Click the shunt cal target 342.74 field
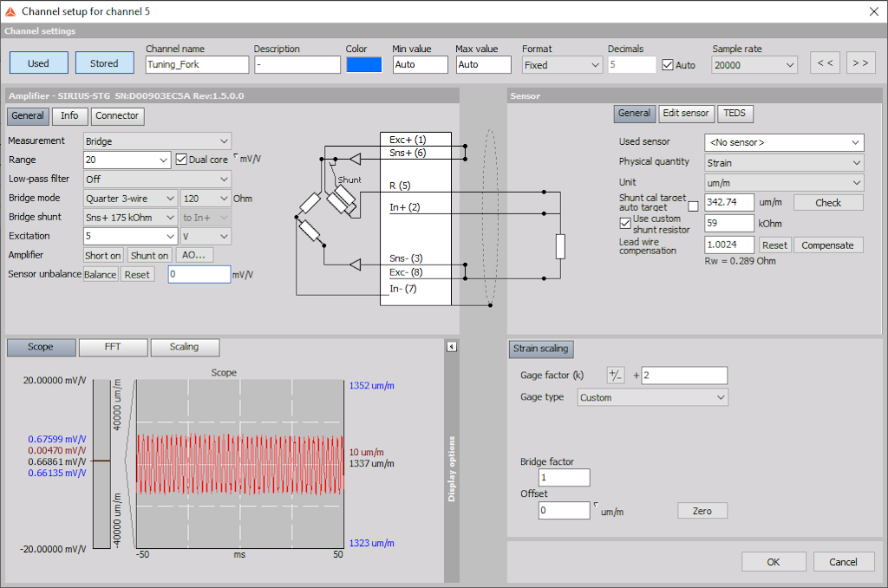 coord(729,202)
